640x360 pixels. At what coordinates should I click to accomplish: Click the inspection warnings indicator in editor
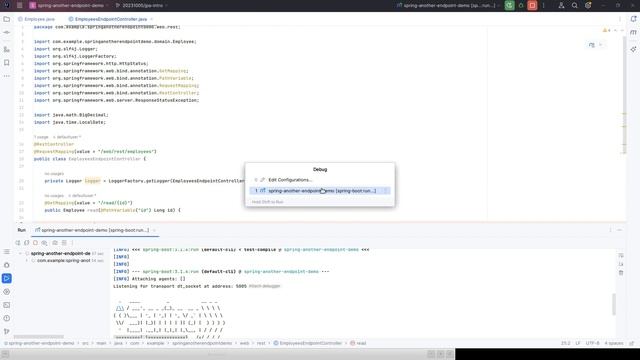[x=607, y=30]
